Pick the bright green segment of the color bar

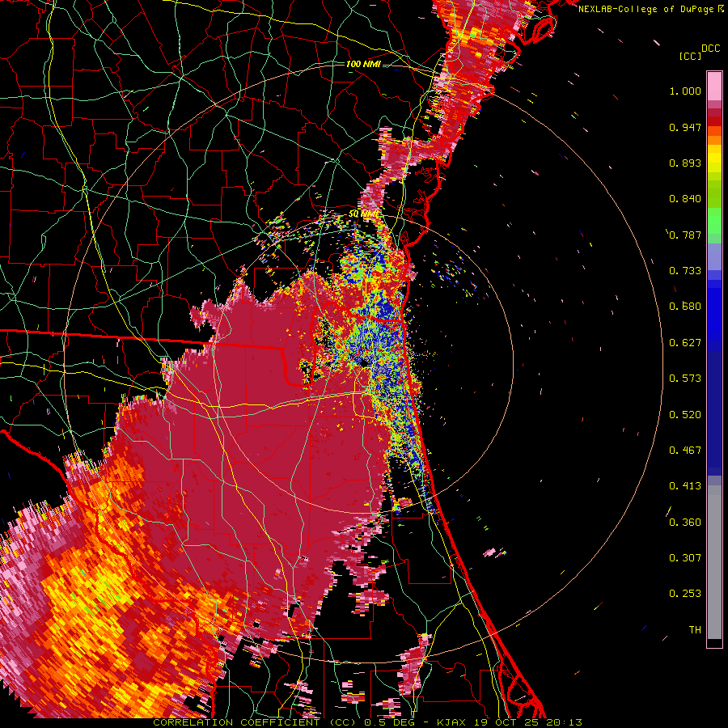pos(714,221)
